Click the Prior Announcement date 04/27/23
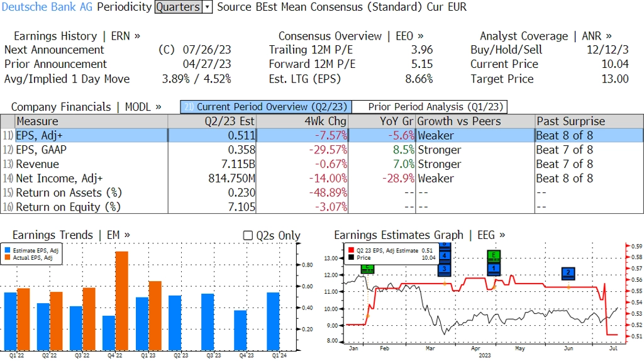The height and width of the screenshot is (361, 644). 207,64
